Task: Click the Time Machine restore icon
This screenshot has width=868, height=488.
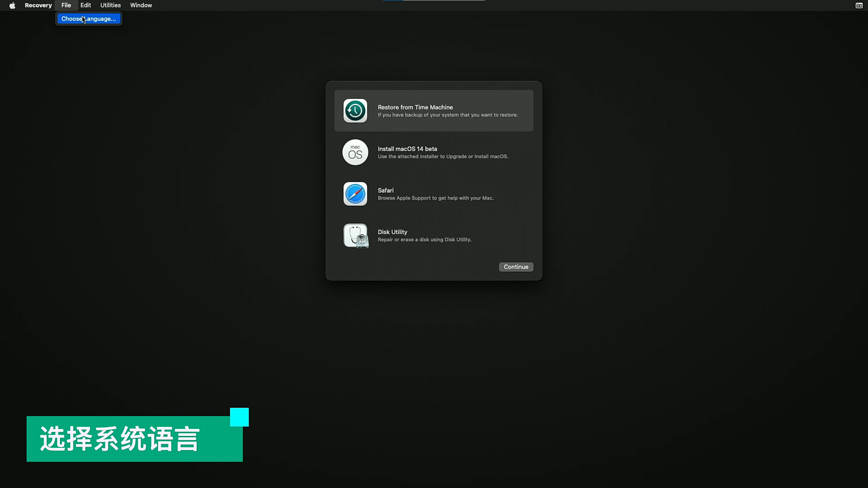Action: click(355, 111)
